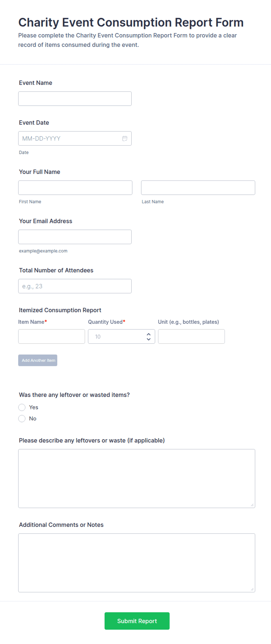Click the Item Name input field

coord(52,337)
